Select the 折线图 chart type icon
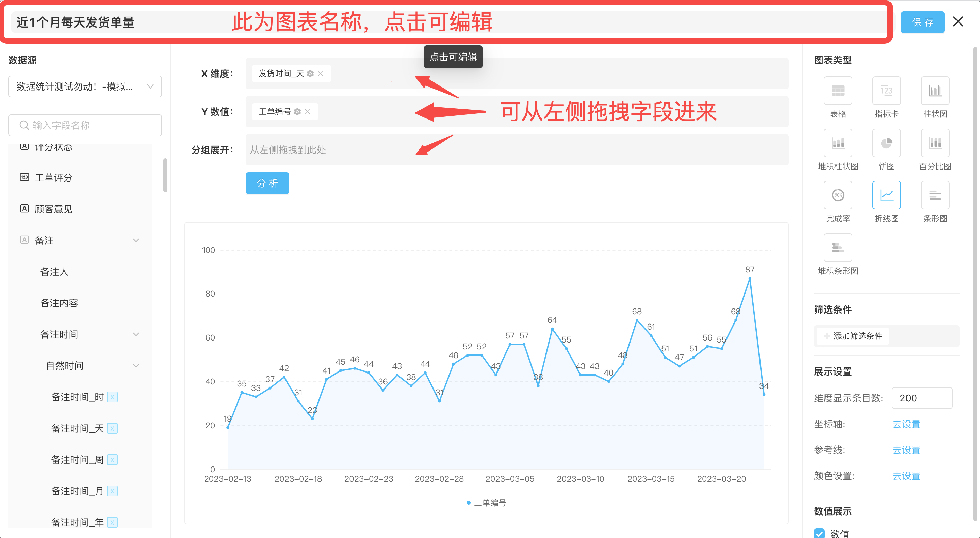This screenshot has width=980, height=538. pyautogui.click(x=886, y=195)
